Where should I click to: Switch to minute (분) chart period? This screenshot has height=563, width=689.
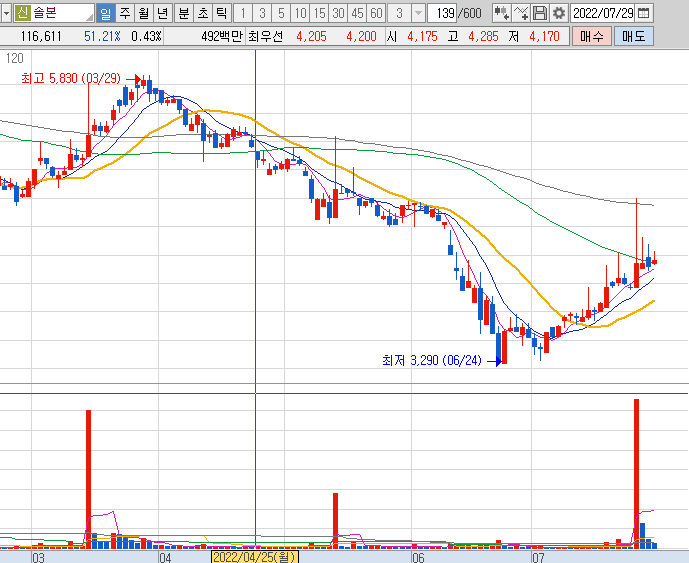[184, 13]
